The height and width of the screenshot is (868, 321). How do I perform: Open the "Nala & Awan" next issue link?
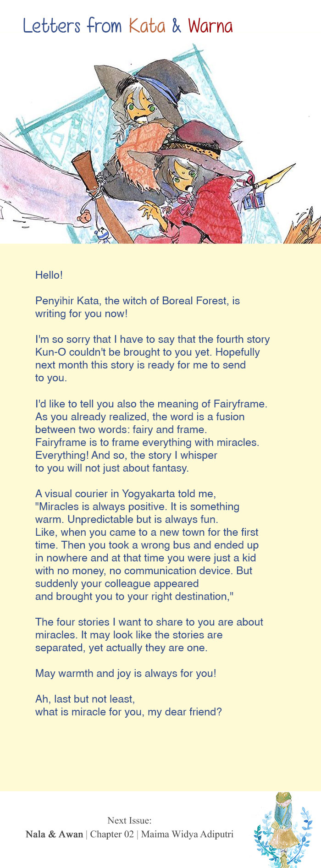coord(54,834)
